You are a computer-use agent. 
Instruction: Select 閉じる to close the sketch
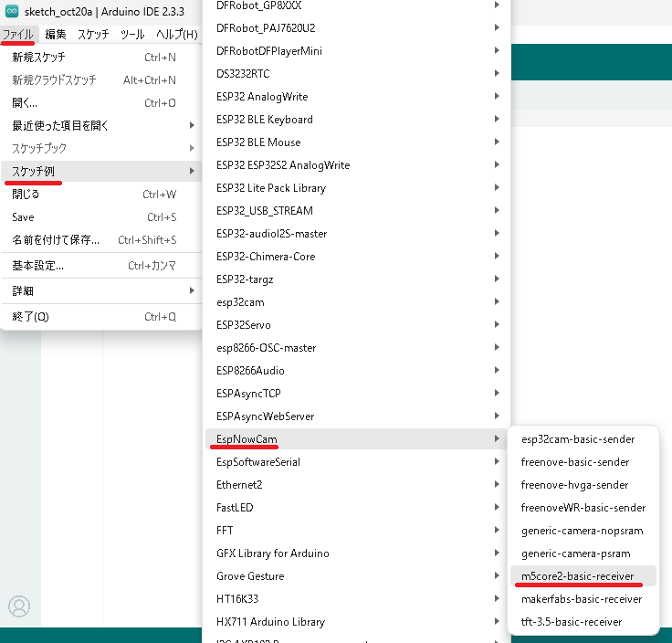(x=101, y=195)
